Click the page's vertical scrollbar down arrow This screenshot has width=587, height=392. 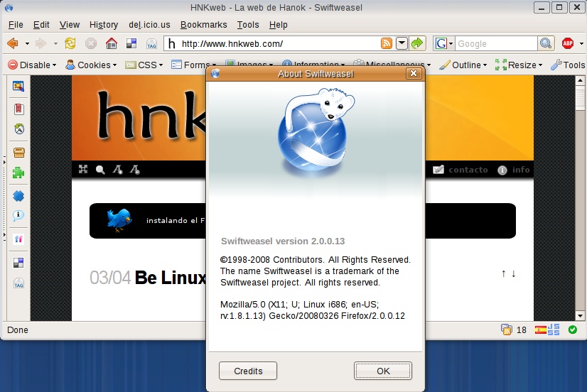coord(581,315)
